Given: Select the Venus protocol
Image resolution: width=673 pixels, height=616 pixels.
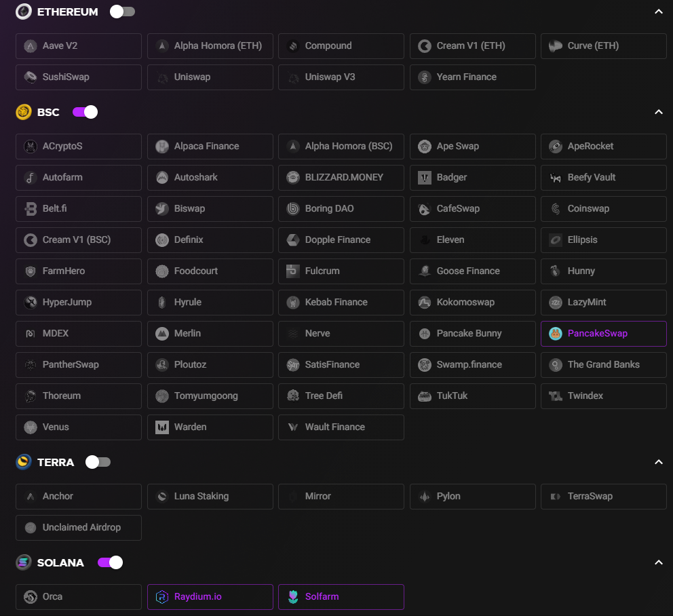Looking at the screenshot, I should click(79, 427).
